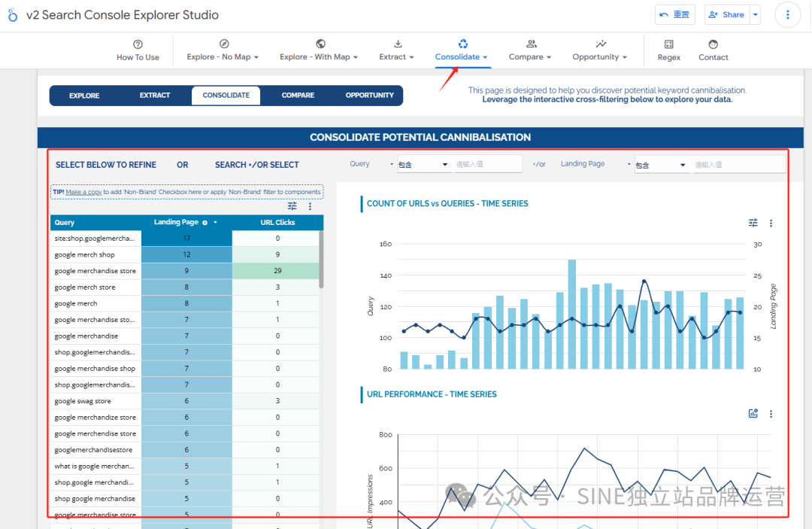Switch to the COMPARE tab
812x529 pixels.
(x=298, y=96)
